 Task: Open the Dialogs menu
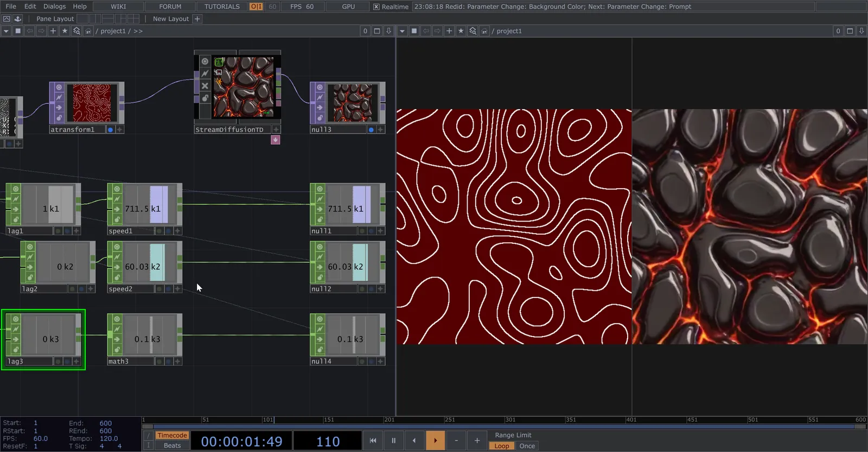[x=54, y=7]
